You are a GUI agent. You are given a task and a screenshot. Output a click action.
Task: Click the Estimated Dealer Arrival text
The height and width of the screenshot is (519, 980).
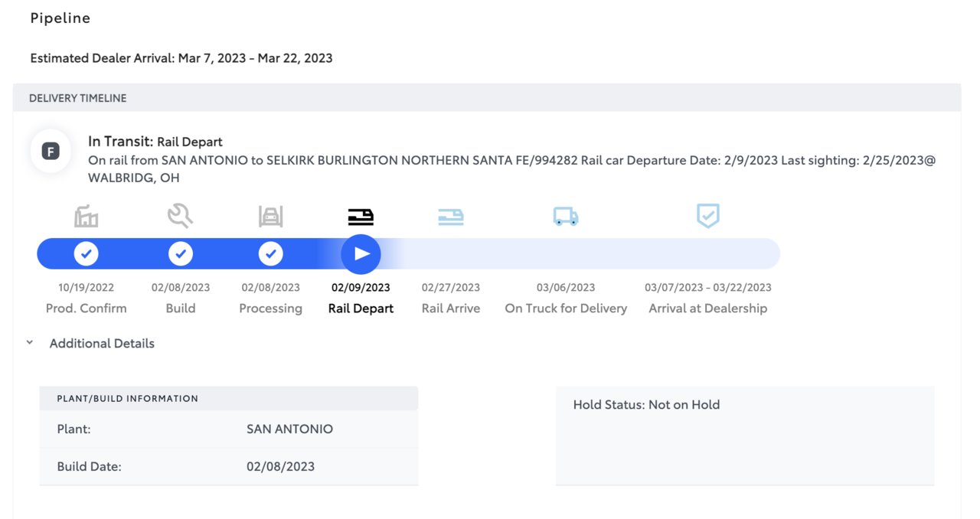tap(181, 58)
